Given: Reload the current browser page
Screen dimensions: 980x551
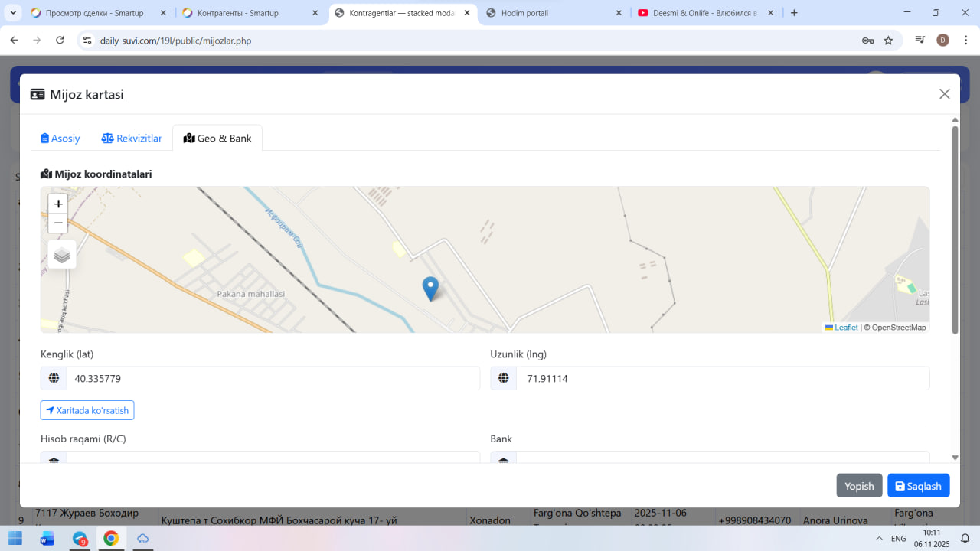Looking at the screenshot, I should [x=60, y=41].
